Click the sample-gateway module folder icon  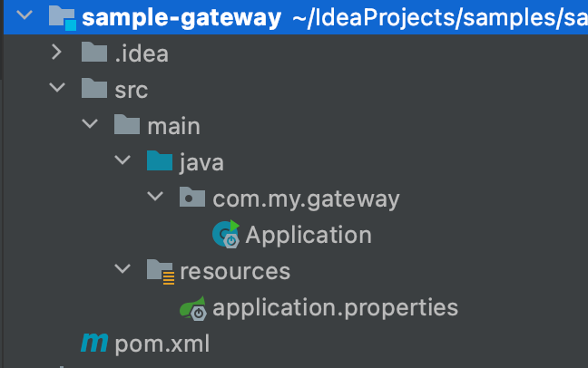(x=63, y=17)
